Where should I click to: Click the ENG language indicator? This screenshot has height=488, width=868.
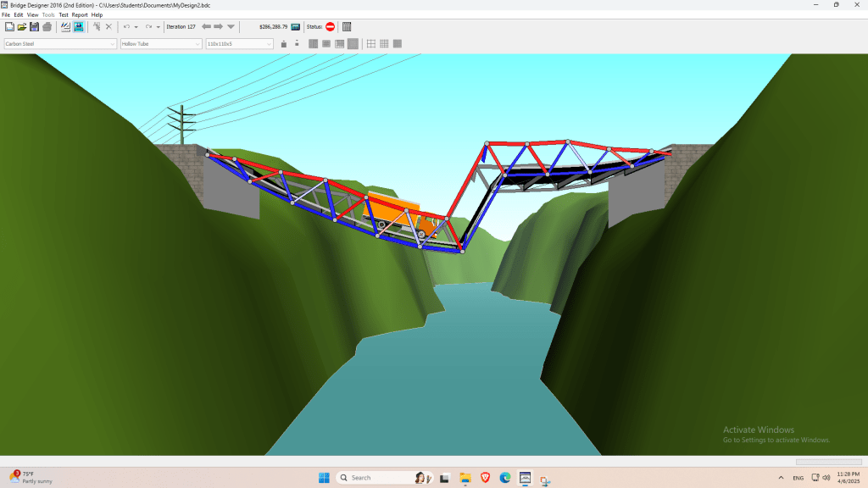(x=798, y=478)
